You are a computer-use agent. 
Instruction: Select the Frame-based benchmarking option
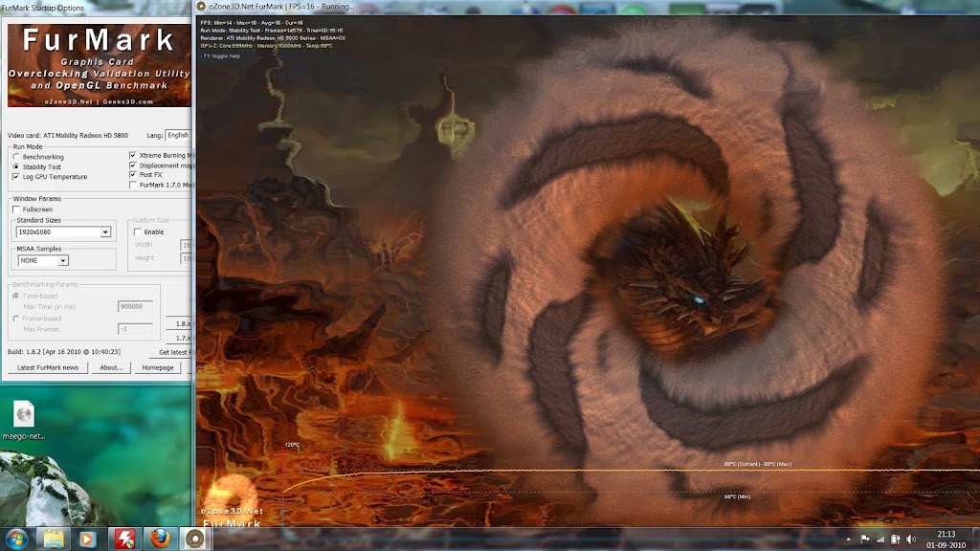(x=16, y=319)
